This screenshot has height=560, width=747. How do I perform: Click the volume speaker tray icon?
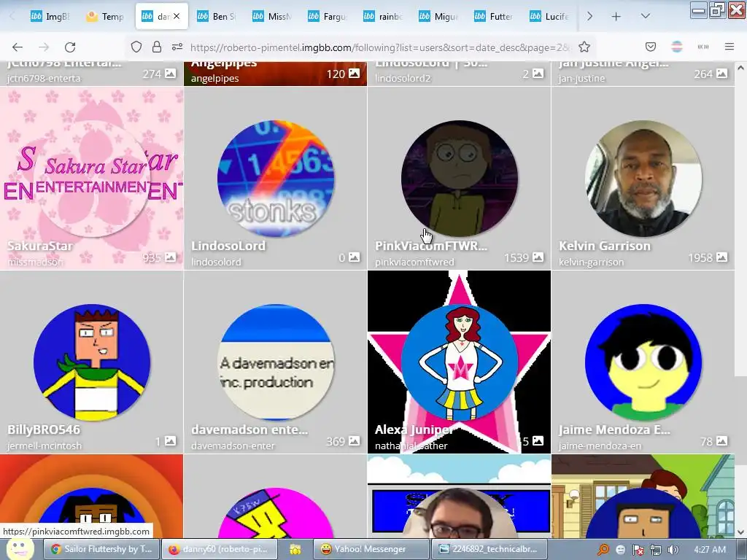(x=673, y=550)
